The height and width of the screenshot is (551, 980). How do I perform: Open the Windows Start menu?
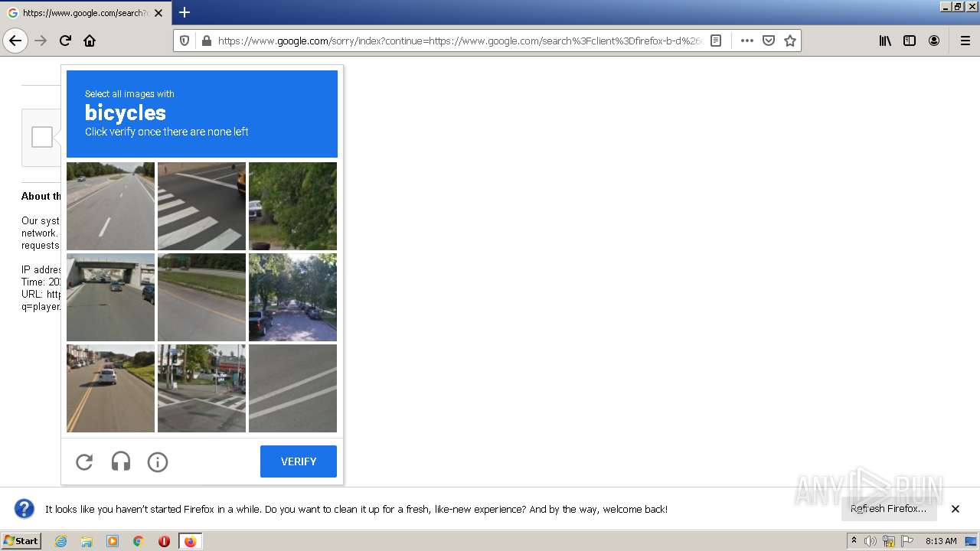coord(21,541)
